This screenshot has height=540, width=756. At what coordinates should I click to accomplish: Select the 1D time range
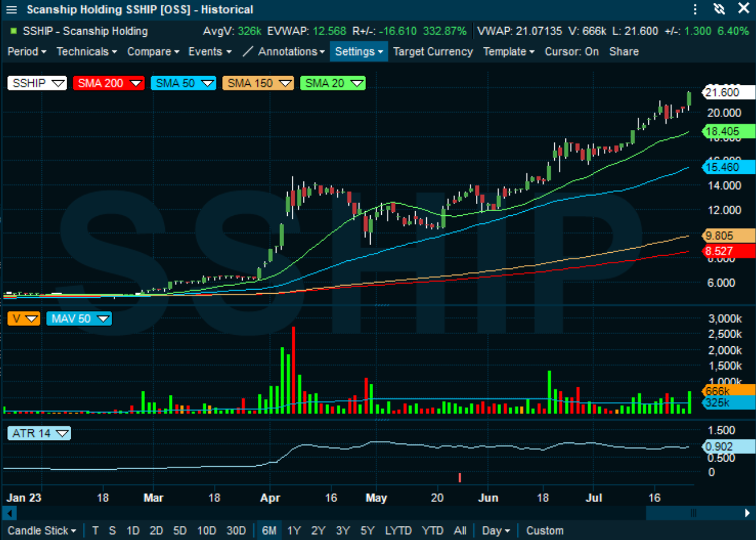point(133,531)
